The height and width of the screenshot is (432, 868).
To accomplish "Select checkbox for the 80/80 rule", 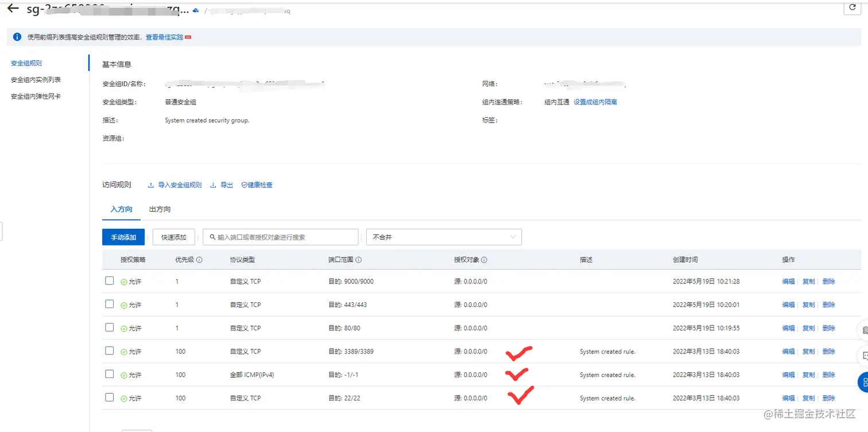I will coord(110,328).
